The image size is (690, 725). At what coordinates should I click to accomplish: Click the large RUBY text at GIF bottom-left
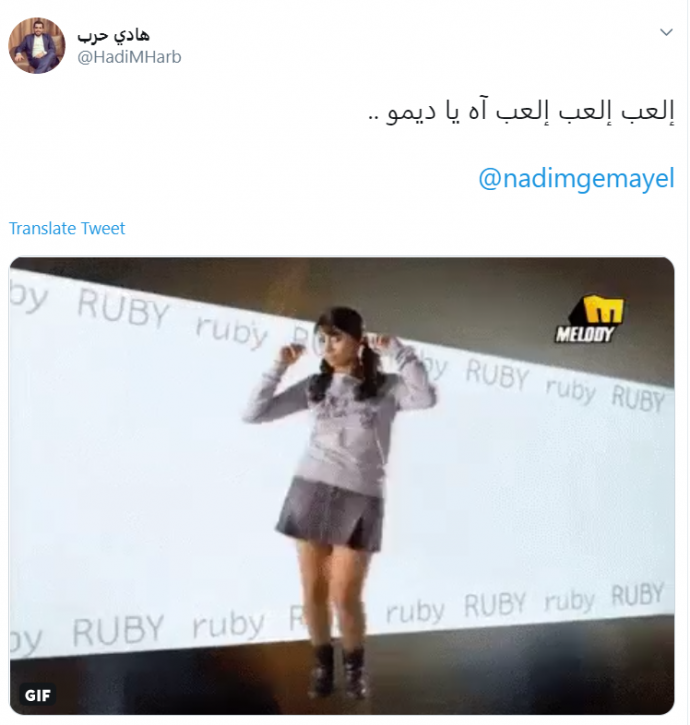pos(118,630)
